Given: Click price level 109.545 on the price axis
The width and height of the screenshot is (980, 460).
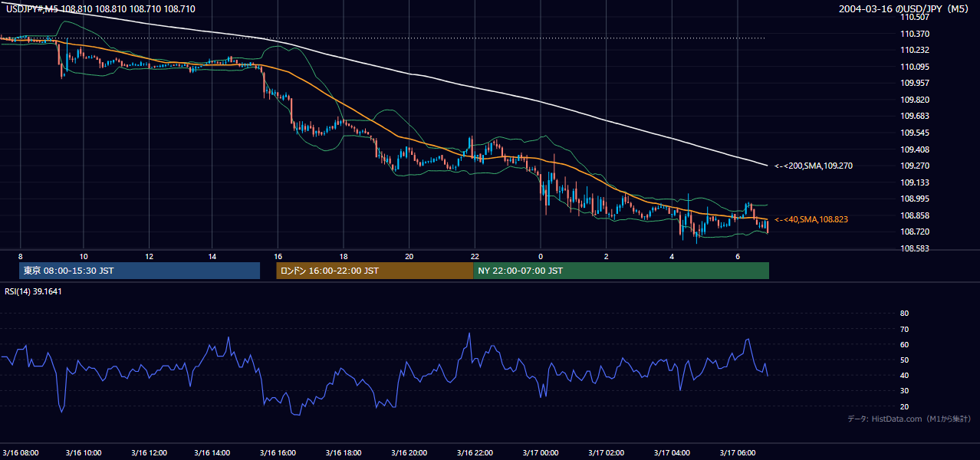Looking at the screenshot, I should [x=914, y=133].
